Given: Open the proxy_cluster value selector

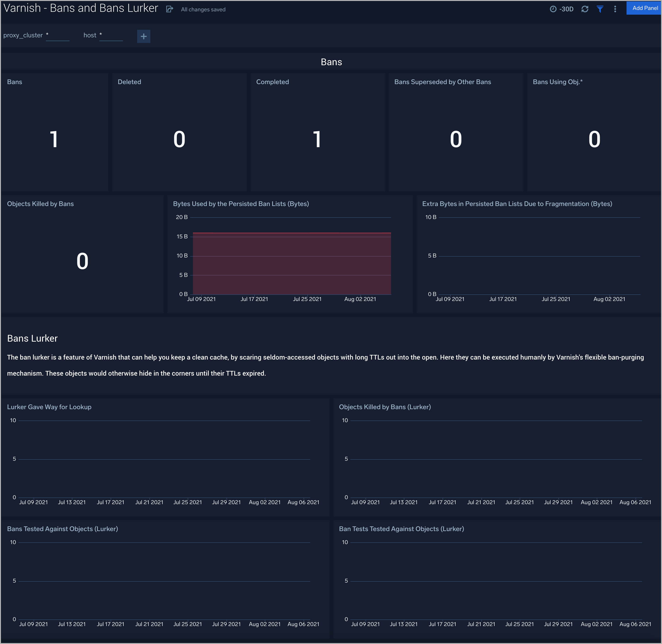Looking at the screenshot, I should (57, 35).
